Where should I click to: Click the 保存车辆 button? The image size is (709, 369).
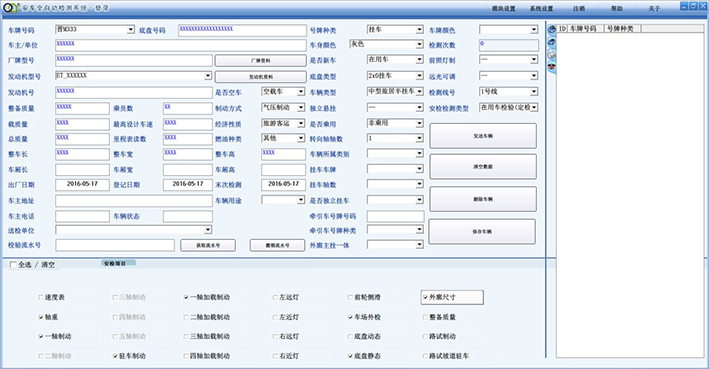coord(482,232)
